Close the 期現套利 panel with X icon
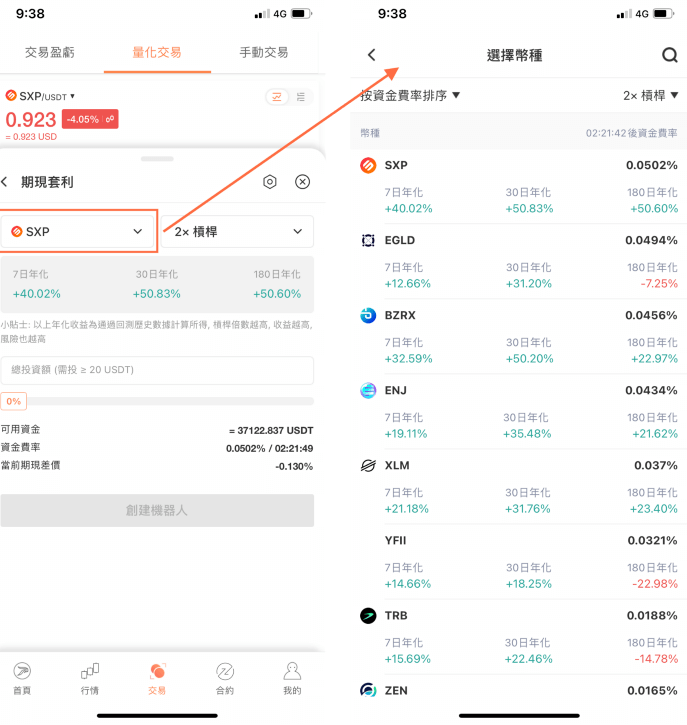 [302, 182]
